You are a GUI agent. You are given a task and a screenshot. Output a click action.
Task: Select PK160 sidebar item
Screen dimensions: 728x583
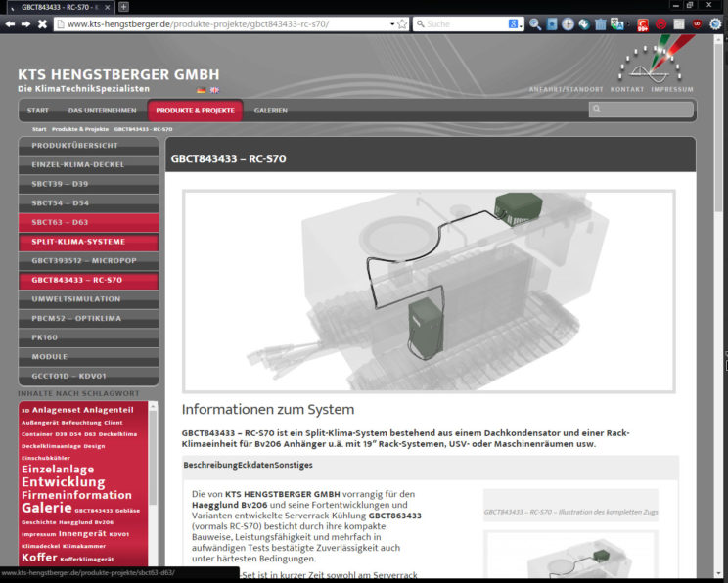[88, 337]
